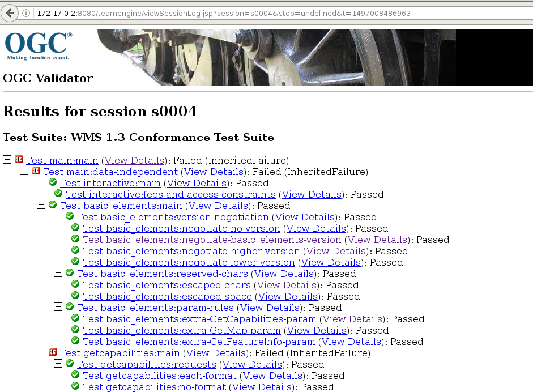The width and height of the screenshot is (533, 392).
Task: Click the green check for extra-GetCapabilities-param
Action: coord(75,318)
